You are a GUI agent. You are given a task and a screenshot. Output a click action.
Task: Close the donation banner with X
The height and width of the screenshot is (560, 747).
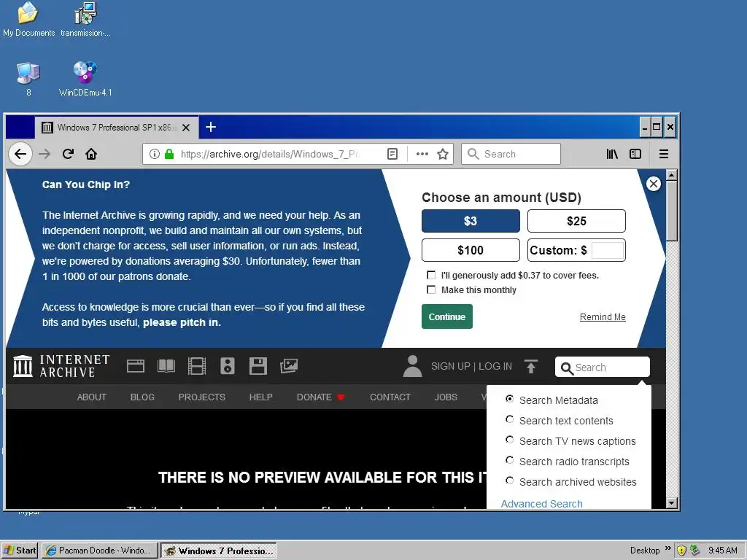pyautogui.click(x=654, y=184)
